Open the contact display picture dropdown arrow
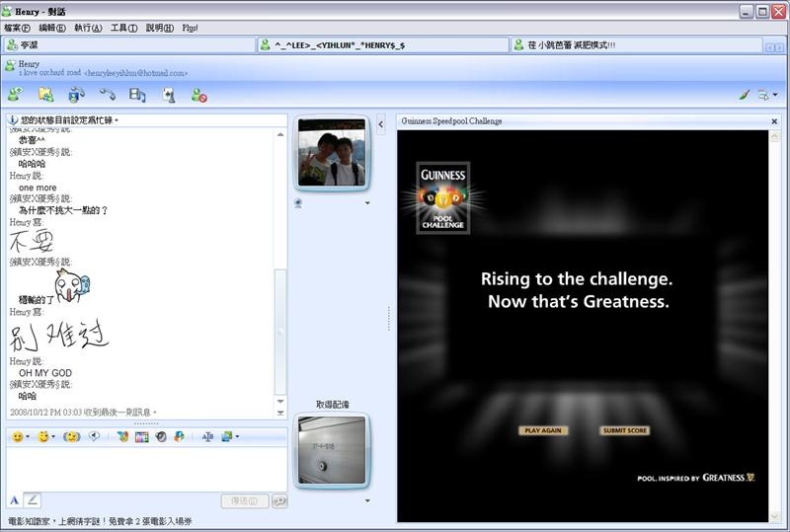 [x=367, y=203]
